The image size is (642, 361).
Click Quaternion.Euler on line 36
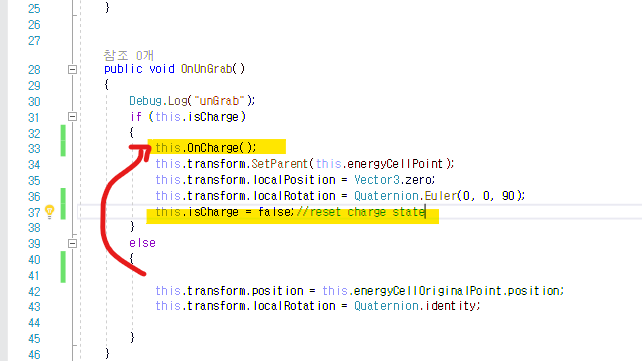pyautogui.click(x=405, y=196)
